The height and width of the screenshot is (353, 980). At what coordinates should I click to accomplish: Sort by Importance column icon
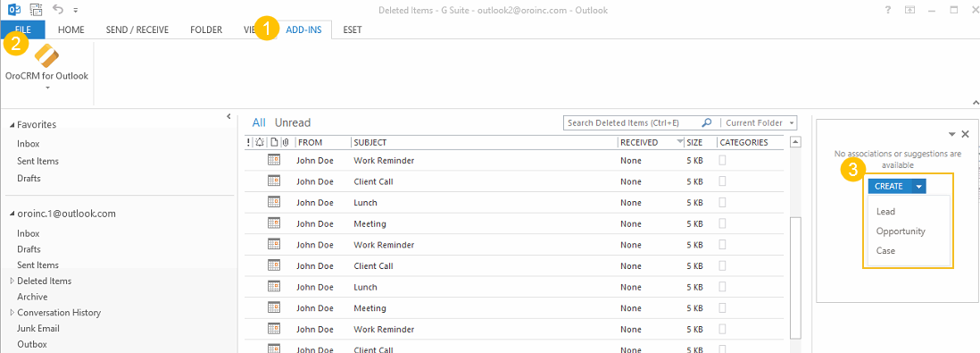248,143
